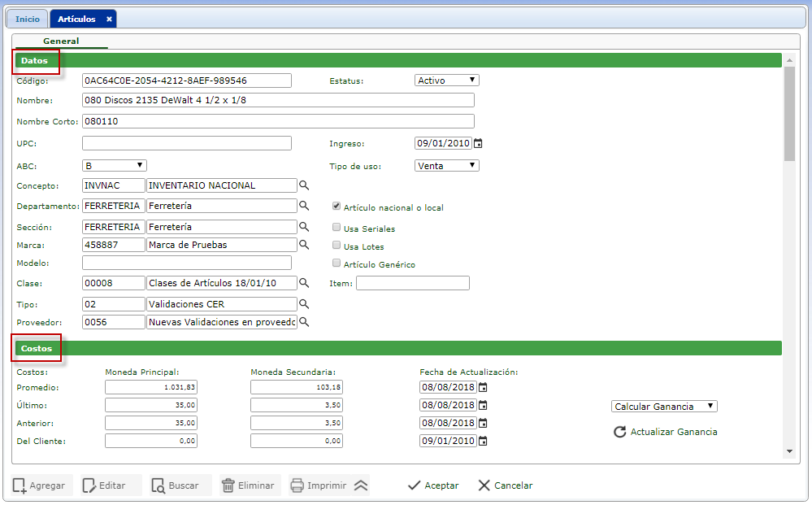Click the Cancelar button

(x=505, y=485)
